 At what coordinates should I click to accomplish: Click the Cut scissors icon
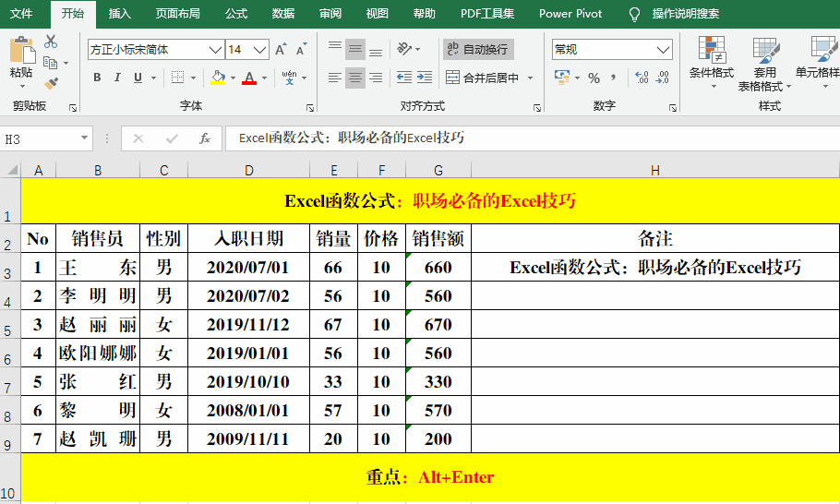(51, 42)
